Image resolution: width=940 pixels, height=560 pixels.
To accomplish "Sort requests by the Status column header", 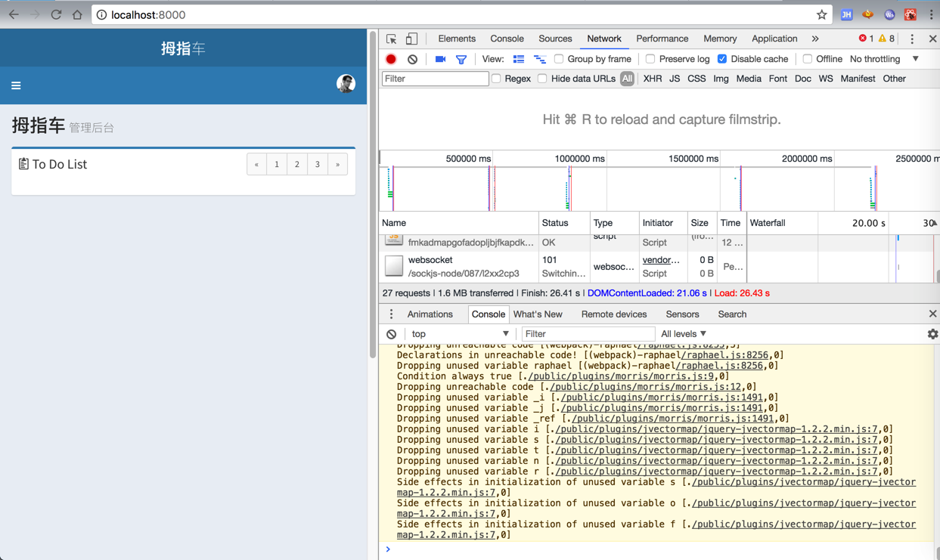I will pyautogui.click(x=564, y=223).
